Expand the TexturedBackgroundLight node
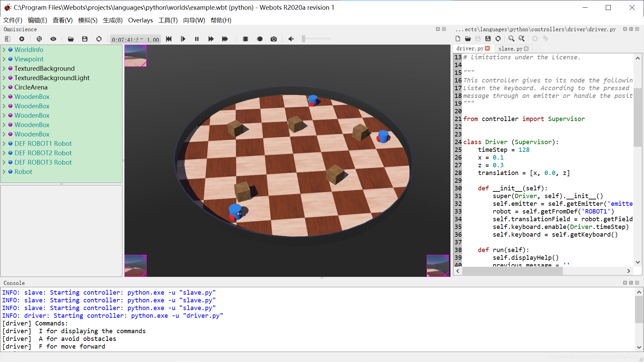The height and width of the screenshot is (362, 644). click(x=4, y=78)
